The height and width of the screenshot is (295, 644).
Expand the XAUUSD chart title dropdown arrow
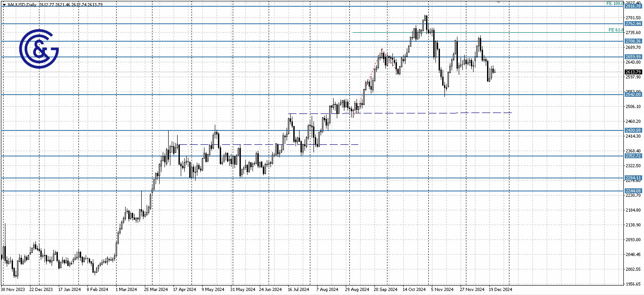[4, 3]
